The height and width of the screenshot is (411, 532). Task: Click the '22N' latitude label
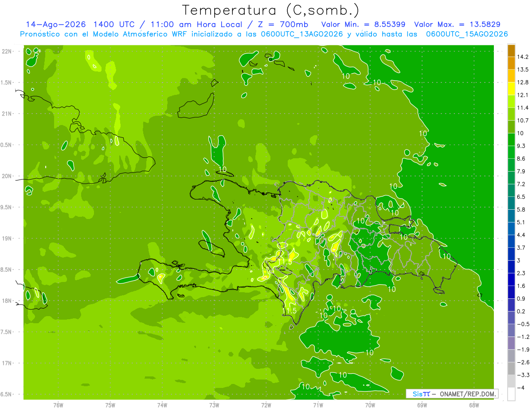7,51
